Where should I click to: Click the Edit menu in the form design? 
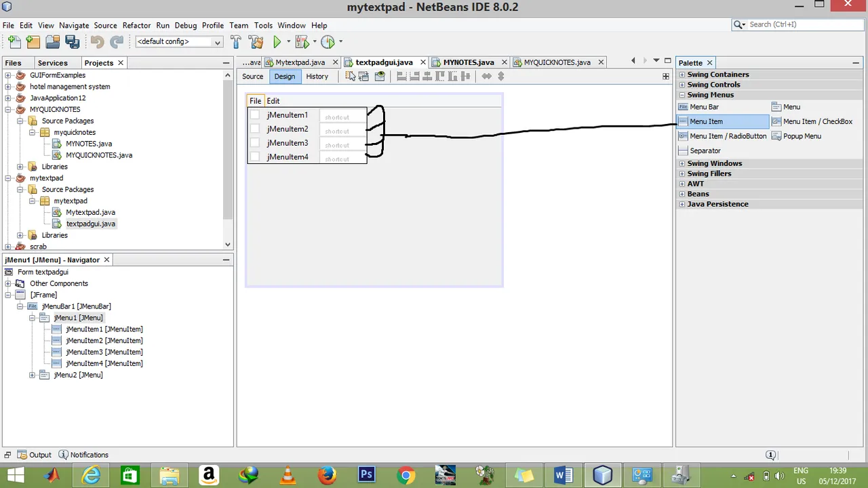point(273,101)
